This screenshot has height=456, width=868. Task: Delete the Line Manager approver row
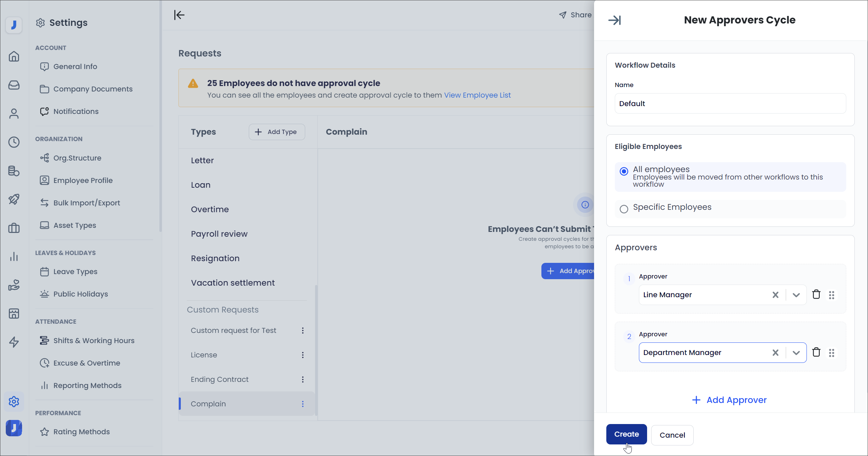pyautogui.click(x=816, y=294)
